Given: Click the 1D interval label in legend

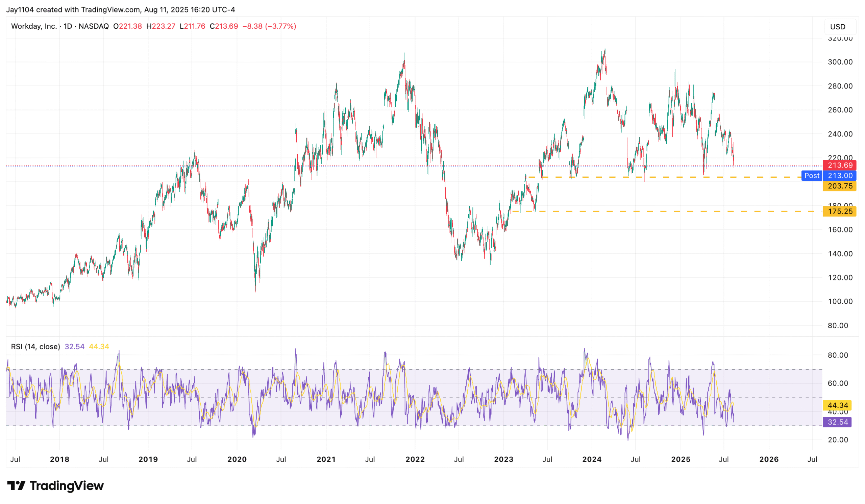Looking at the screenshot, I should click(x=68, y=26).
